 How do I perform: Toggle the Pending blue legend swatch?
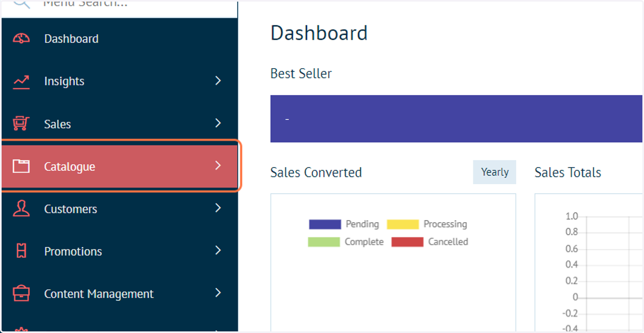325,225
